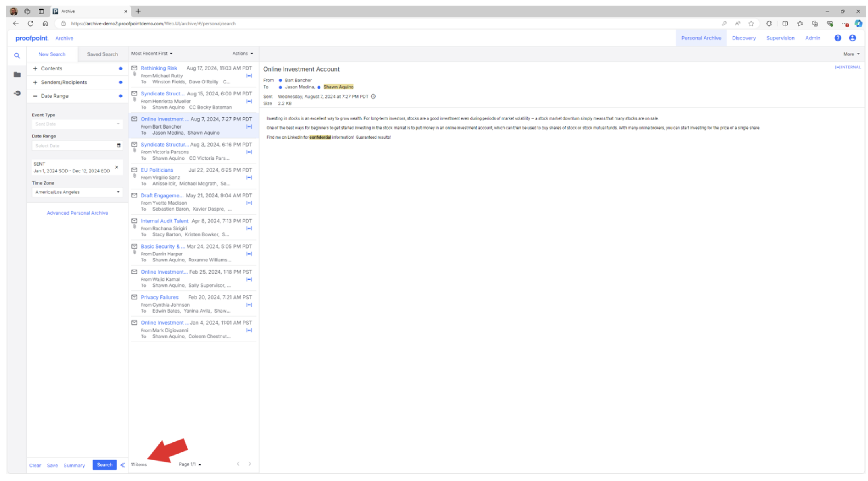Click the user account profile icon
The height and width of the screenshot is (481, 868).
852,38
